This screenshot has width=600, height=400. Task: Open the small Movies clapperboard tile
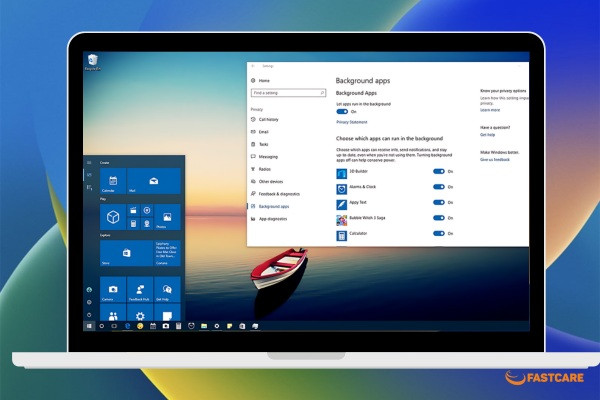coord(134,210)
